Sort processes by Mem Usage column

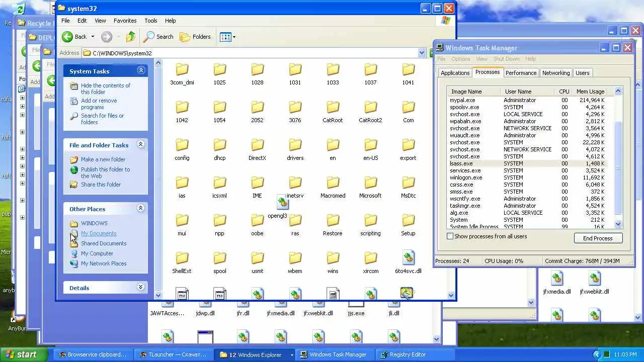point(590,92)
